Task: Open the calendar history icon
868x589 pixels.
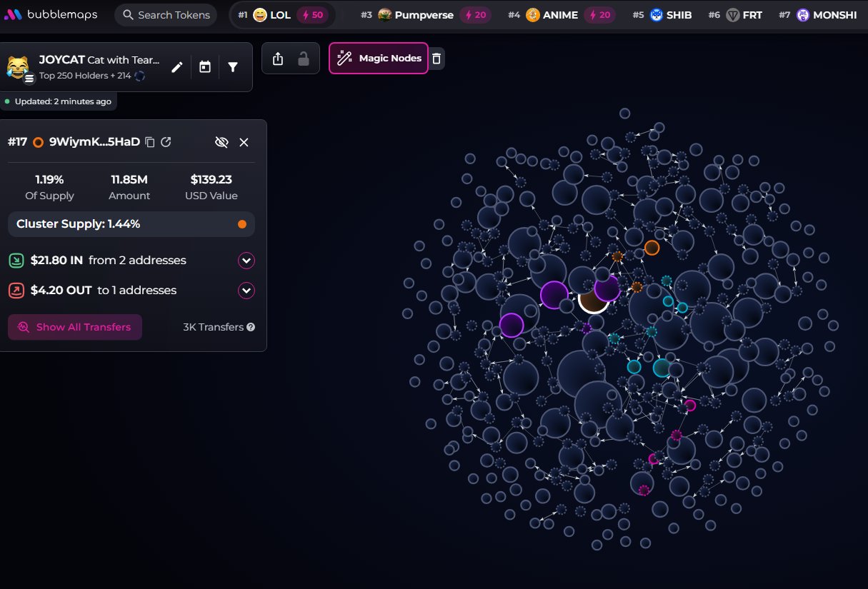Action: 205,67
